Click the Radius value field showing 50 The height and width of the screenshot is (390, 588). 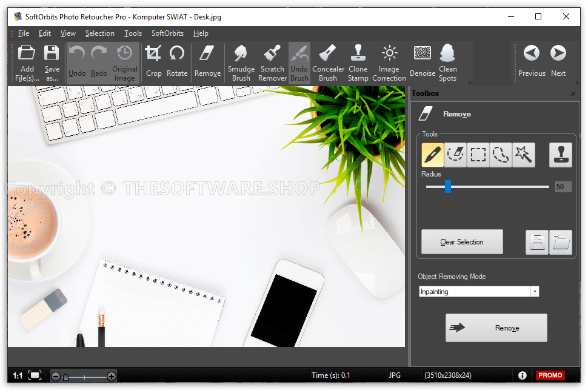(x=563, y=187)
